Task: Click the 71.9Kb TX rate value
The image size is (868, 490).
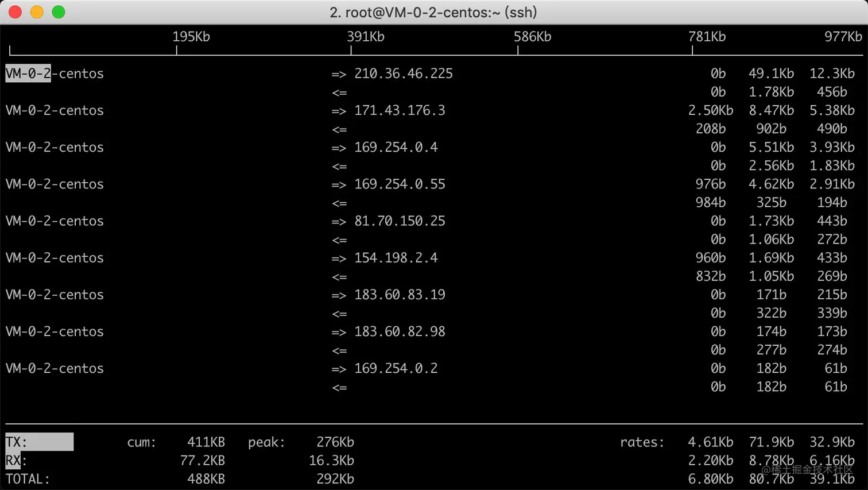Action: pyautogui.click(x=772, y=442)
